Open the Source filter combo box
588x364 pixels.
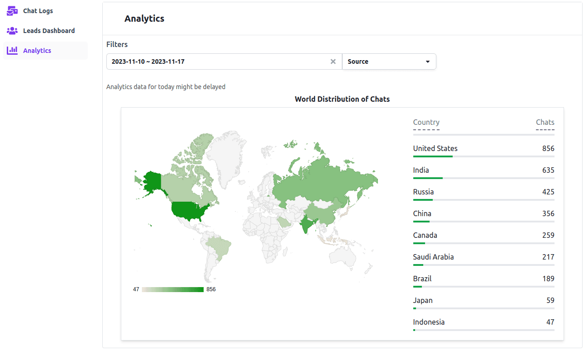coord(389,61)
